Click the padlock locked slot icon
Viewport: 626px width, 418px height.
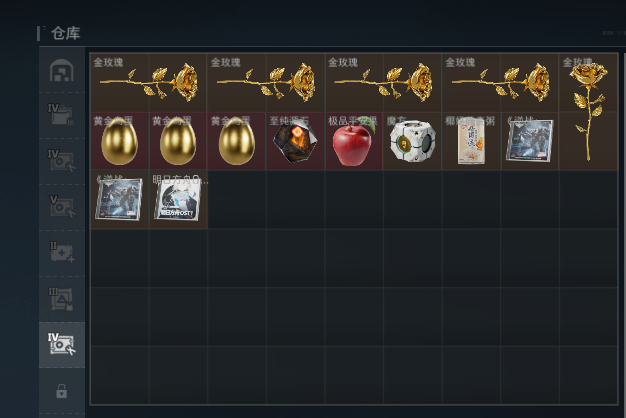(x=61, y=391)
